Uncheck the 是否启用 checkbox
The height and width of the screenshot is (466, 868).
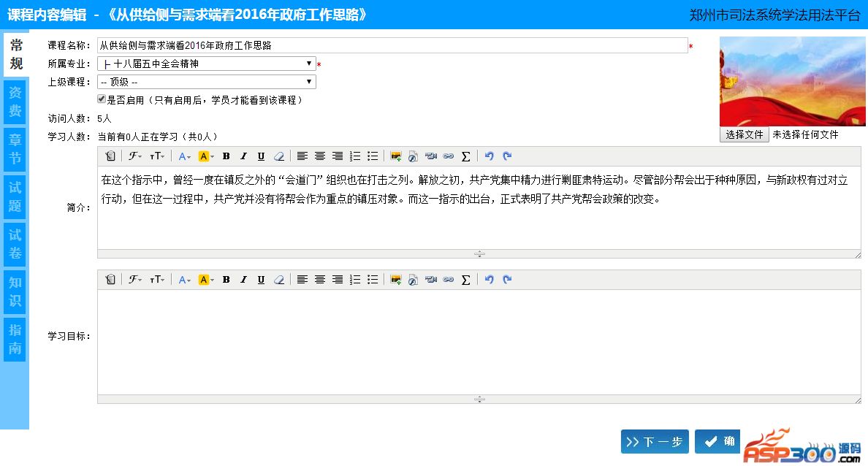102,99
